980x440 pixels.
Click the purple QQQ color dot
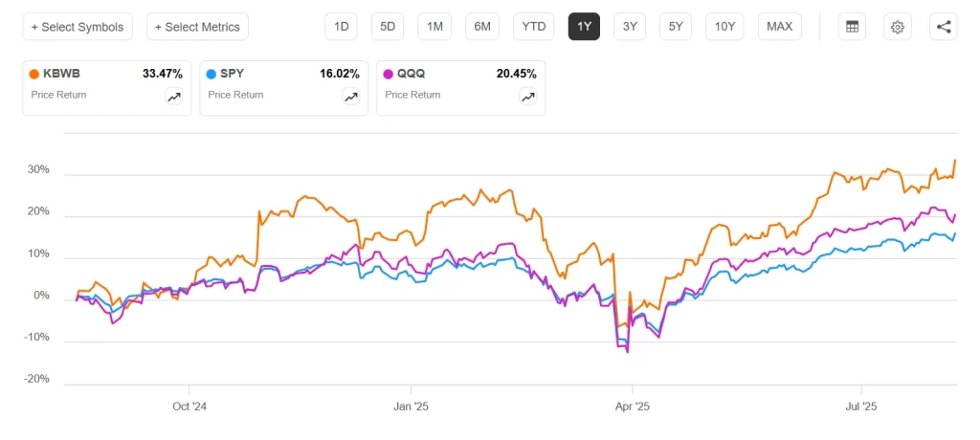tap(390, 74)
